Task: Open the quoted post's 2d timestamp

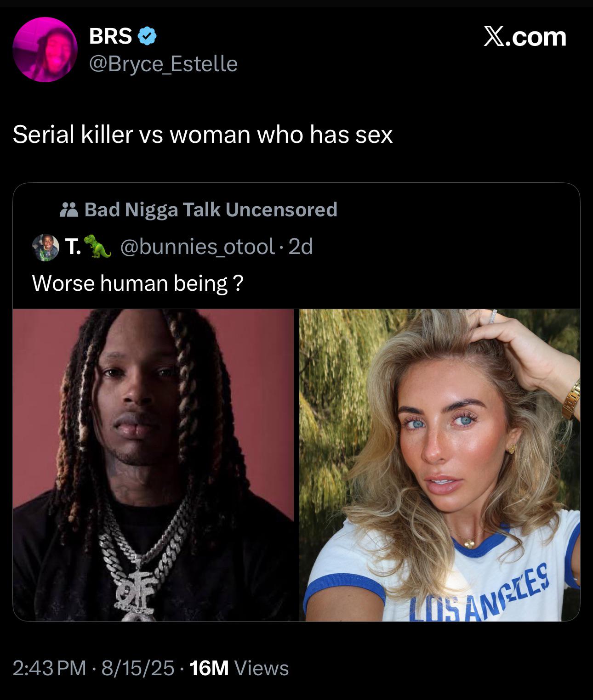Action: pyautogui.click(x=301, y=247)
